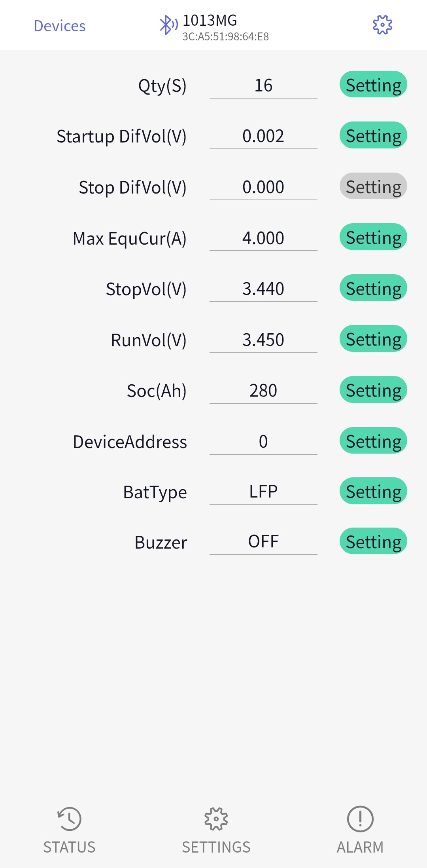
Task: Click Setting button for Qty(S)
Action: [373, 85]
